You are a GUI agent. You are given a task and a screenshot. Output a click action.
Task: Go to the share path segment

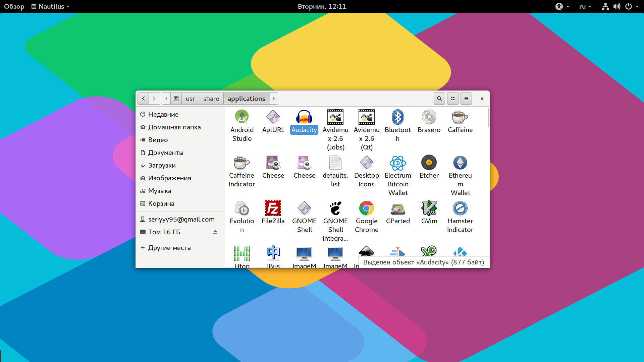click(x=211, y=99)
